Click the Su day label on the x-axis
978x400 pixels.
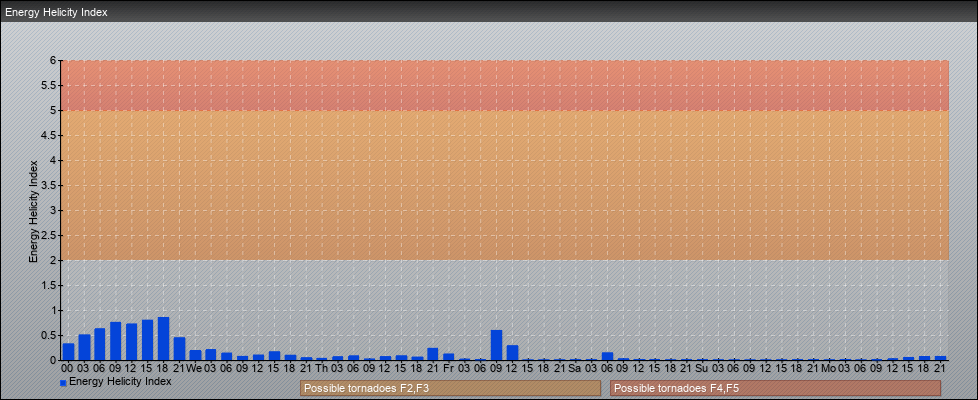tap(702, 368)
